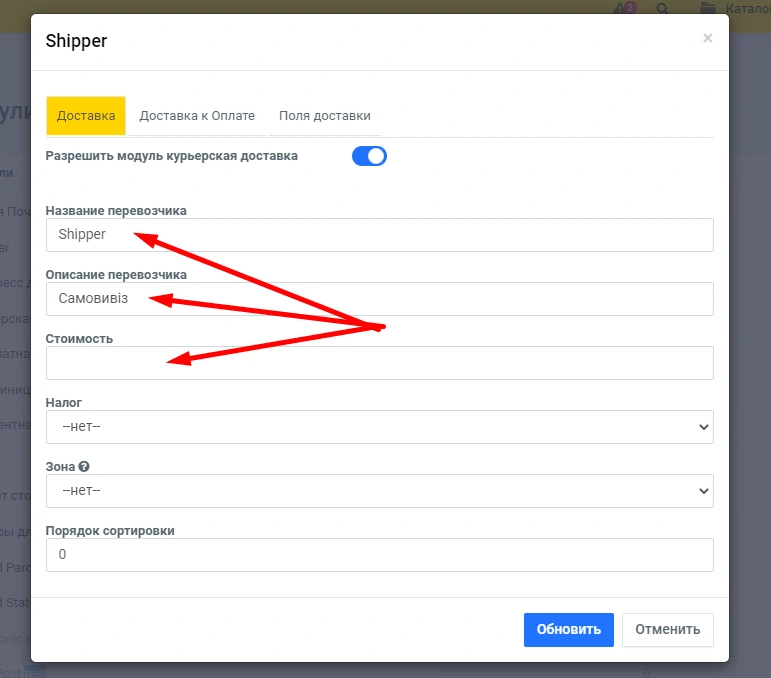Click the Порядок сортировки field
The image size is (771, 678).
[379, 555]
